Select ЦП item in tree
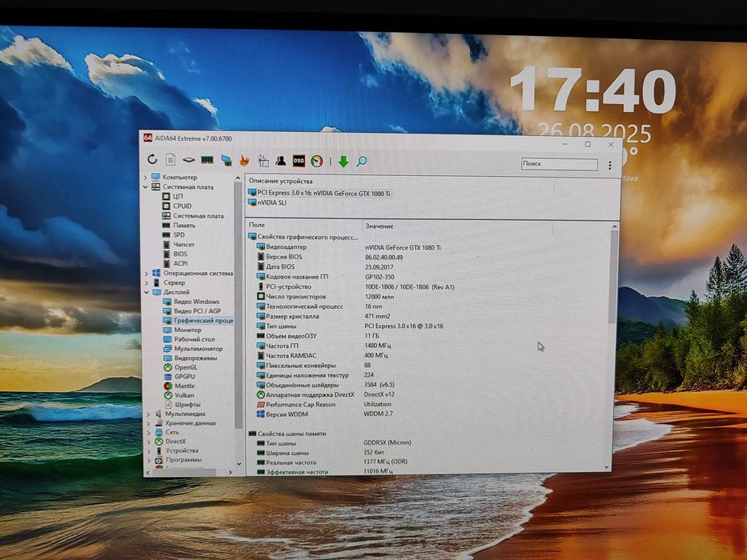The height and width of the screenshot is (560, 747). tap(178, 196)
